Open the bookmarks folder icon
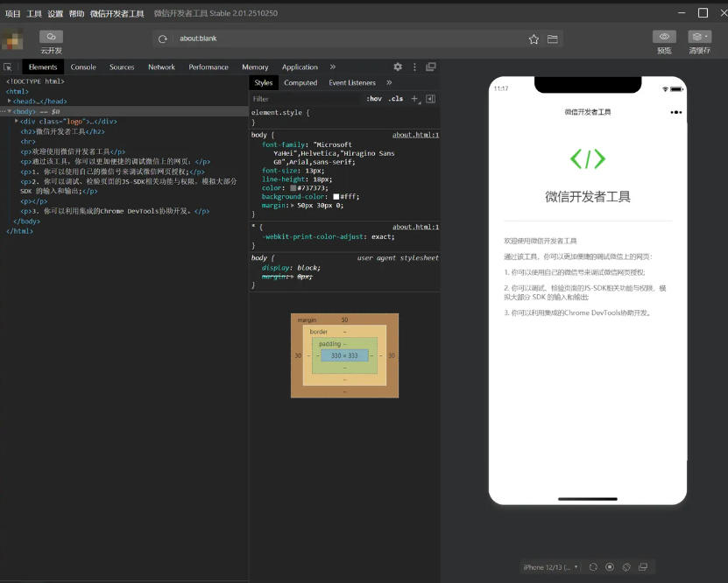Screen dimensions: 728x583 (553, 39)
